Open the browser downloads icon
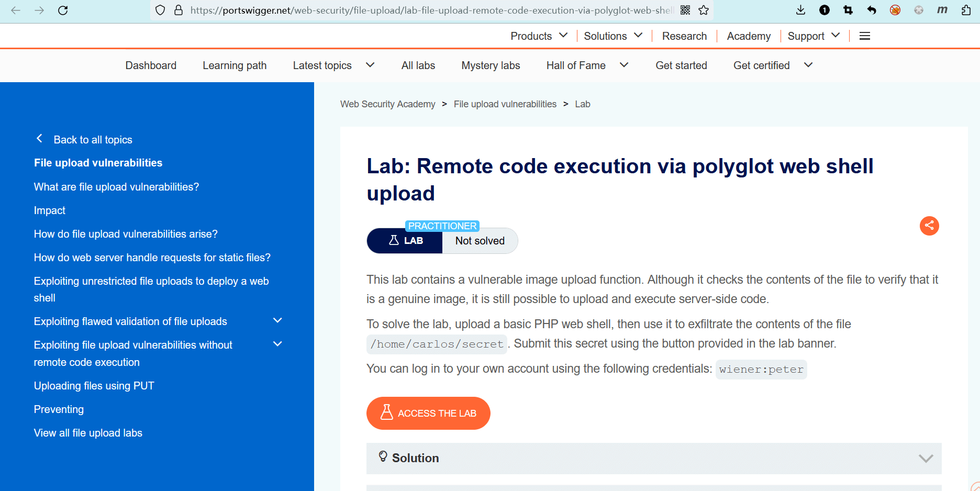The width and height of the screenshot is (980, 491). (800, 10)
